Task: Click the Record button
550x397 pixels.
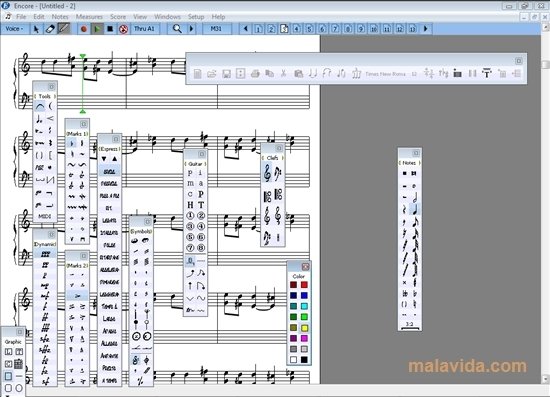Action: (83, 29)
